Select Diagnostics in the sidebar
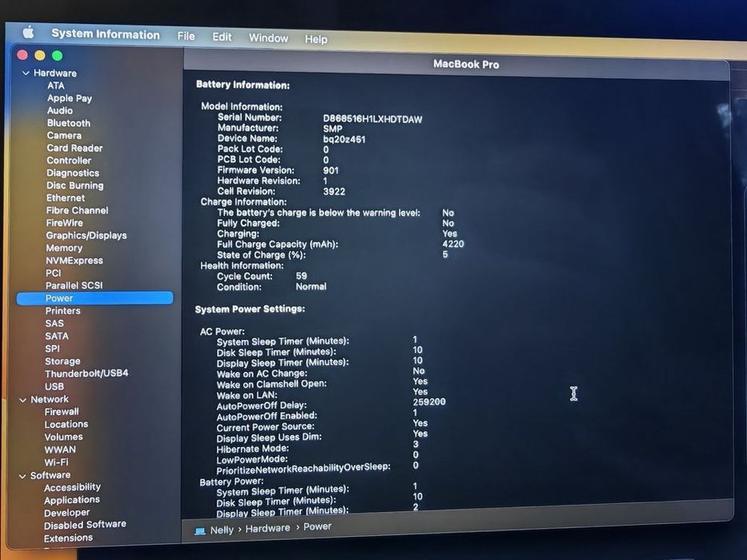The image size is (747, 560). (x=73, y=173)
